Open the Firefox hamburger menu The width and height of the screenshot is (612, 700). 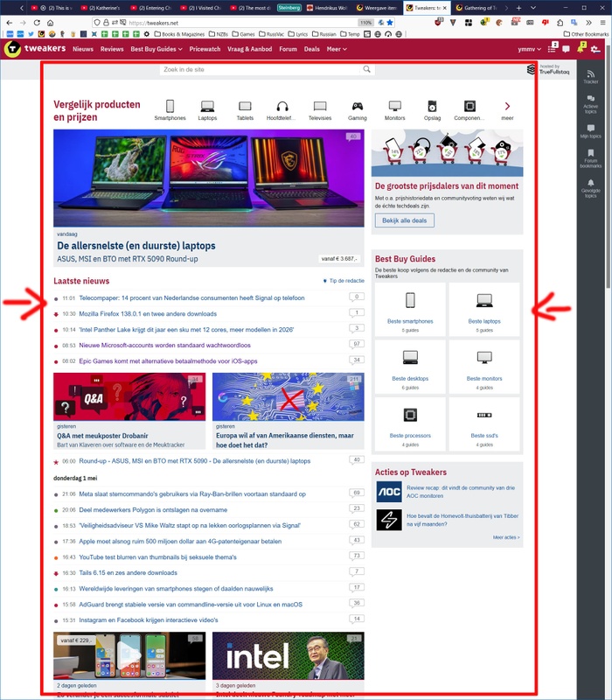pyautogui.click(x=602, y=23)
